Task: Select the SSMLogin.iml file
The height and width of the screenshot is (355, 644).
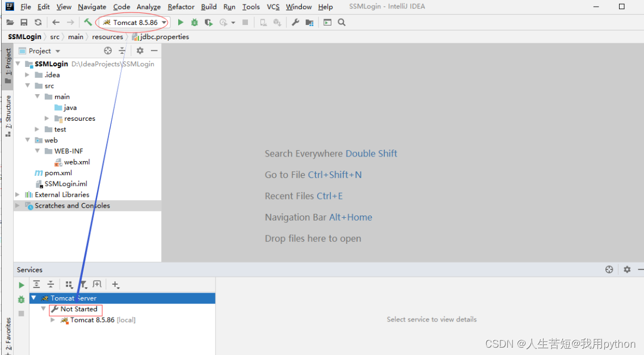Action: click(x=66, y=183)
